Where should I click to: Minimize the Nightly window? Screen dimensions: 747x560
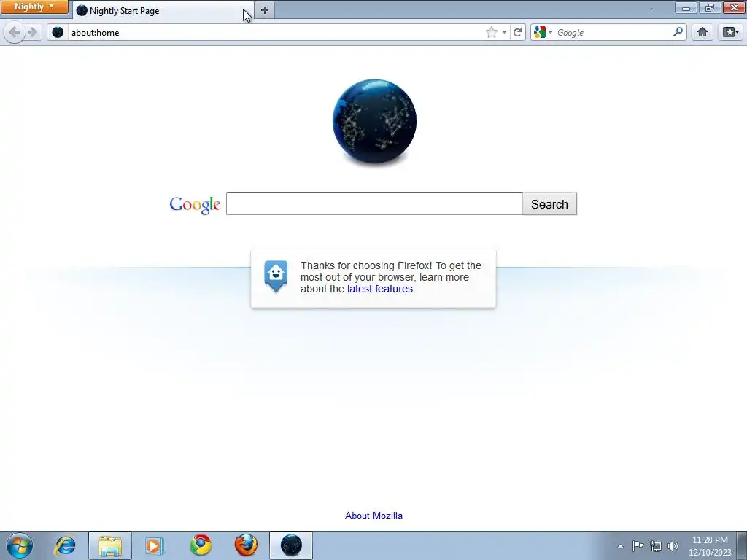pos(686,8)
